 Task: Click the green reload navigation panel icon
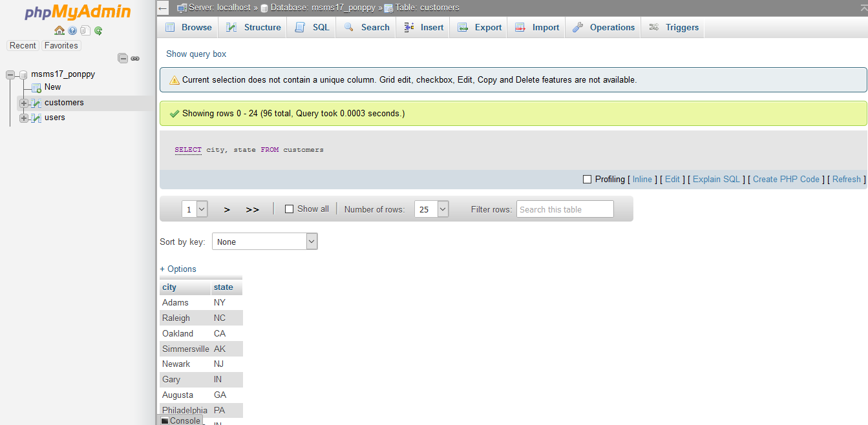click(98, 30)
